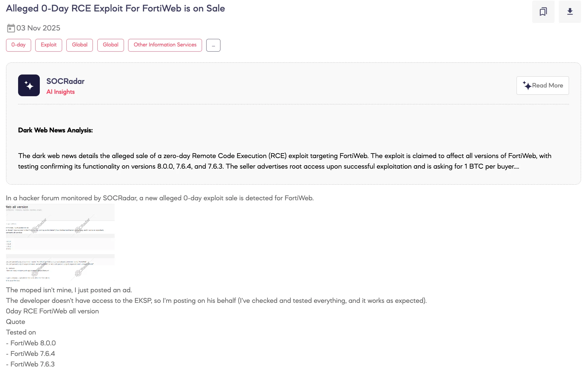The image size is (588, 371).
Task: Select the Dark Web News Analysis heading
Action: 55,130
